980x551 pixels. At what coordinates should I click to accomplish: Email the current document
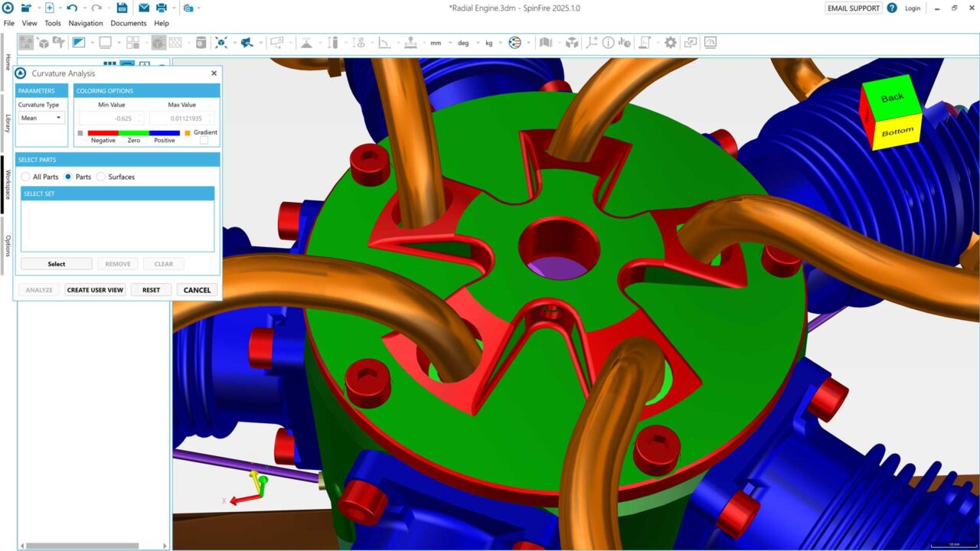145,8
